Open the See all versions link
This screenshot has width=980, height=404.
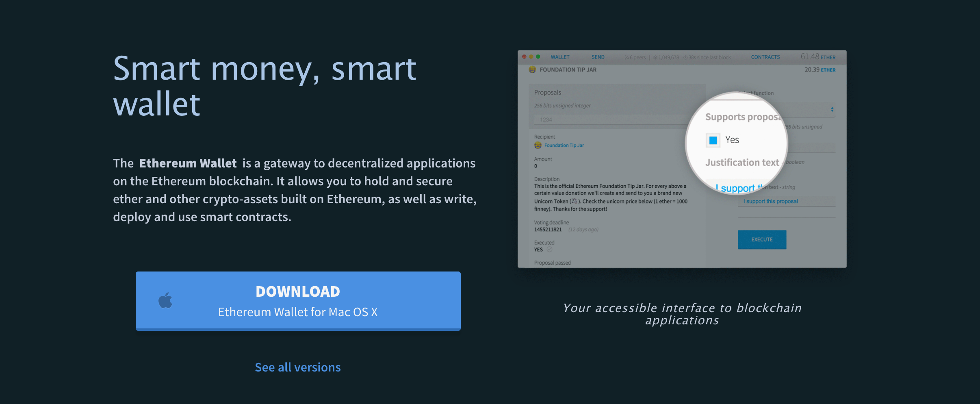tap(298, 367)
